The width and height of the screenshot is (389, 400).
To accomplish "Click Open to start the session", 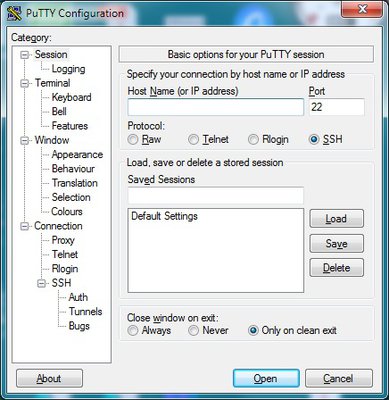I will (266, 378).
